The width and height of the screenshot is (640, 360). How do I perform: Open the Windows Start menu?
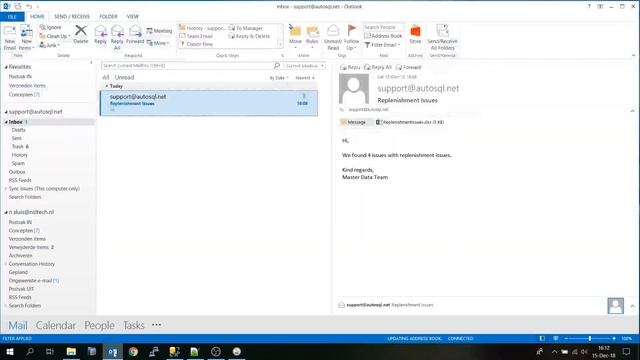point(9,351)
